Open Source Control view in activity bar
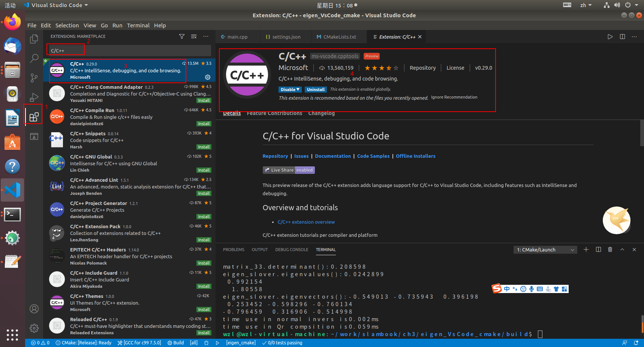 click(34, 78)
